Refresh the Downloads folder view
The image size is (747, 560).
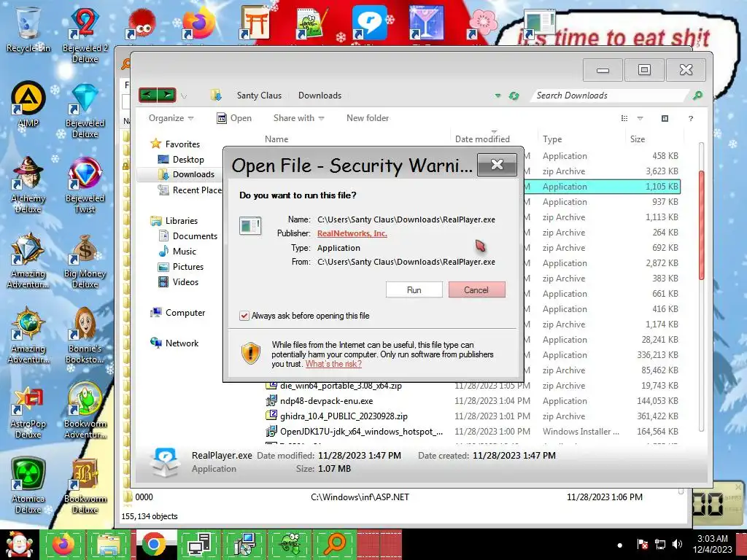514,96
